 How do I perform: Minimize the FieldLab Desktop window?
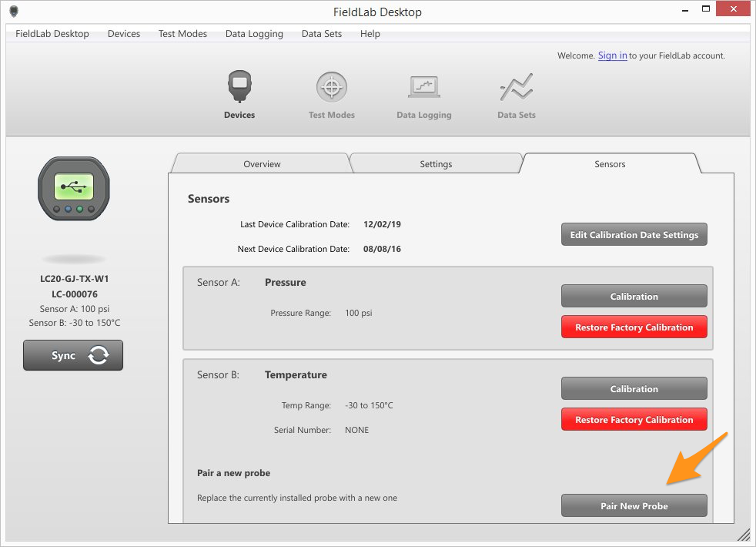pos(685,10)
